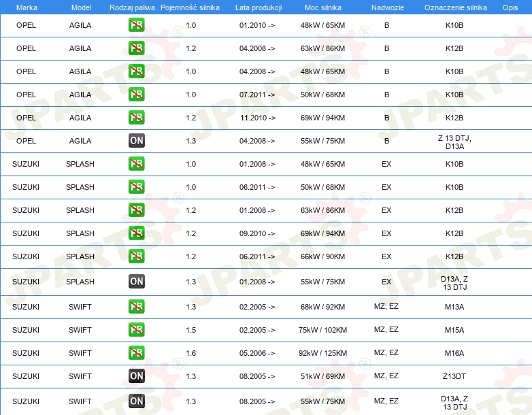Select the '75kW / 102KM' power cell

click(x=322, y=330)
